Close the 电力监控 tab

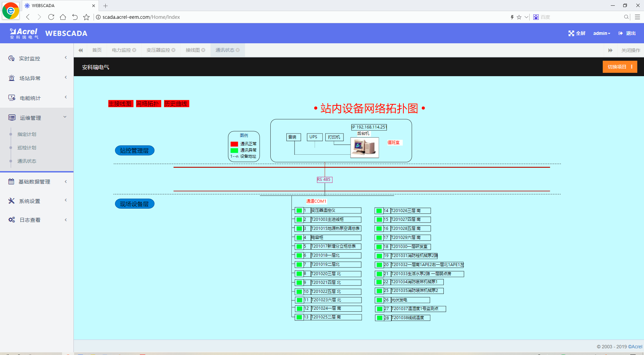tap(135, 50)
